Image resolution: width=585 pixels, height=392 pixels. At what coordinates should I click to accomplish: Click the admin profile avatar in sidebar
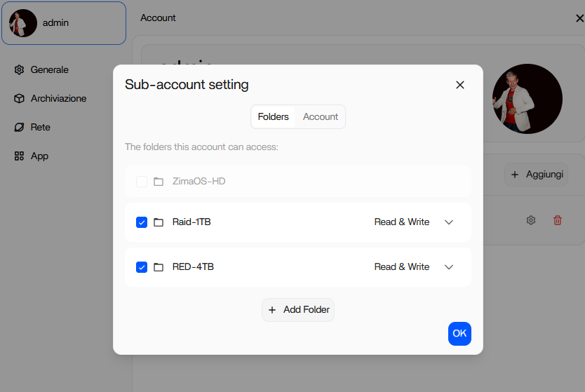[23, 23]
